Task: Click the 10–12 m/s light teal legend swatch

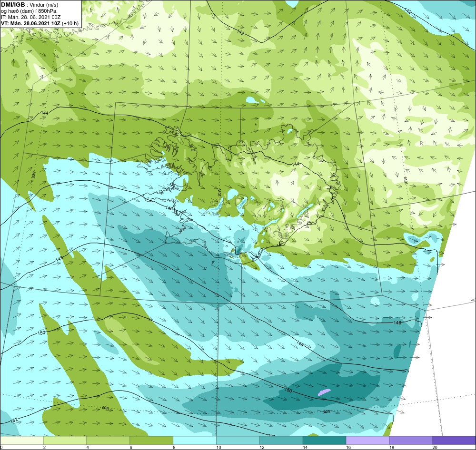Action: pyautogui.click(x=238, y=440)
